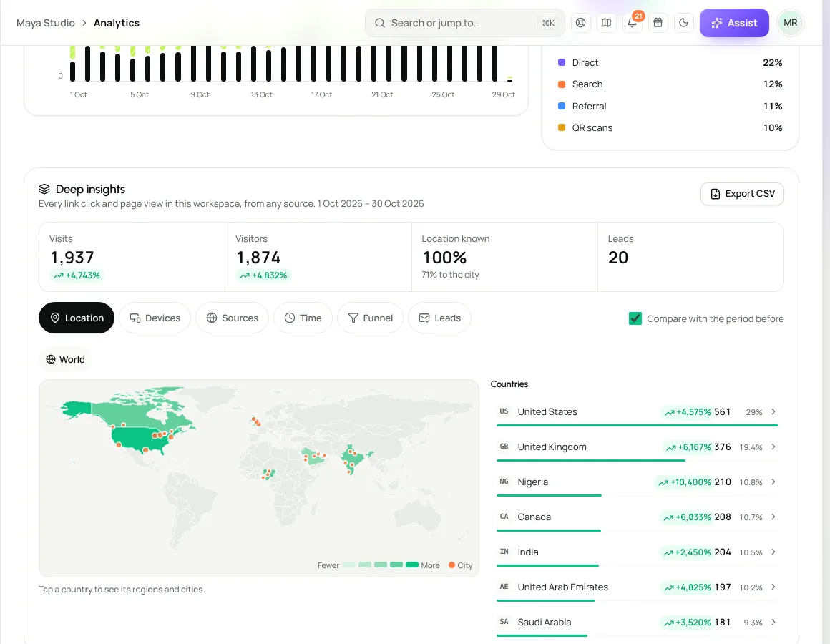Click the GB country code badge
Viewport: 830px width, 644px height.
click(x=504, y=447)
